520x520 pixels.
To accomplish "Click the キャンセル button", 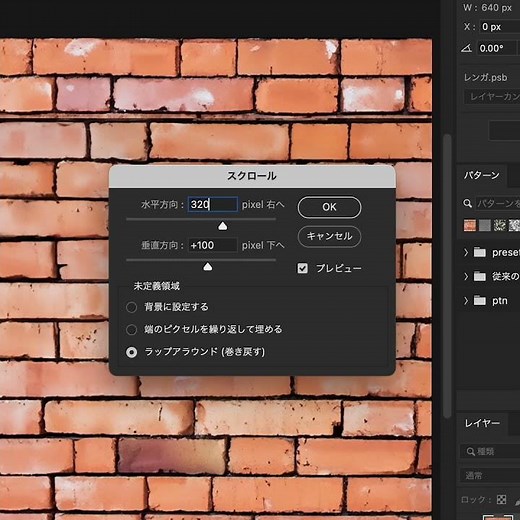I will [329, 236].
